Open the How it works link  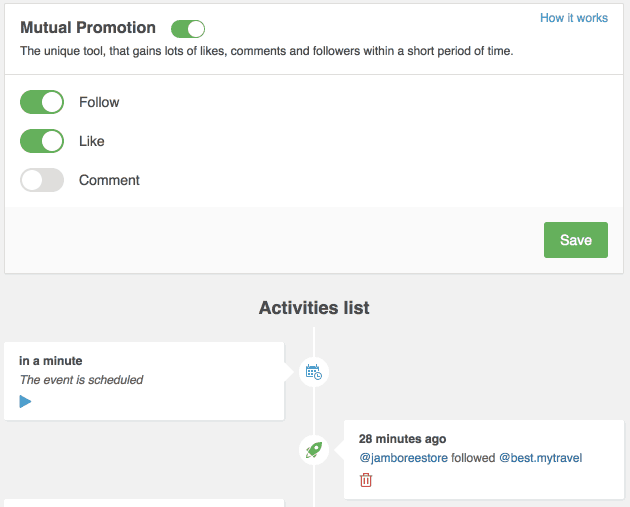click(573, 18)
